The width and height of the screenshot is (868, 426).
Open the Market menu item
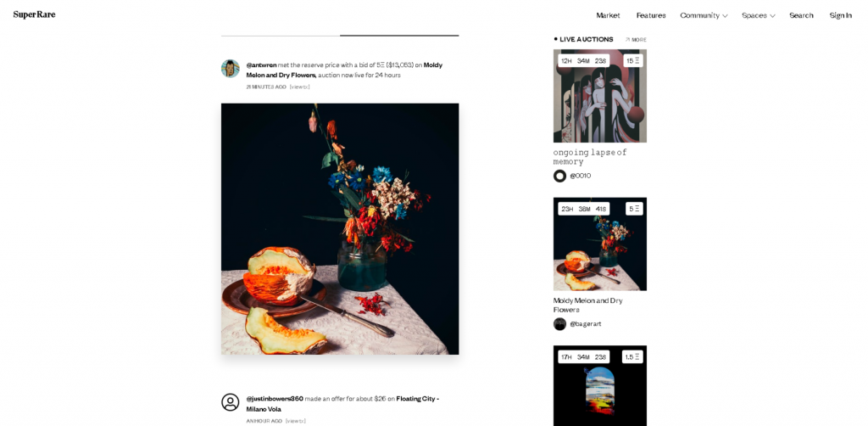click(608, 15)
